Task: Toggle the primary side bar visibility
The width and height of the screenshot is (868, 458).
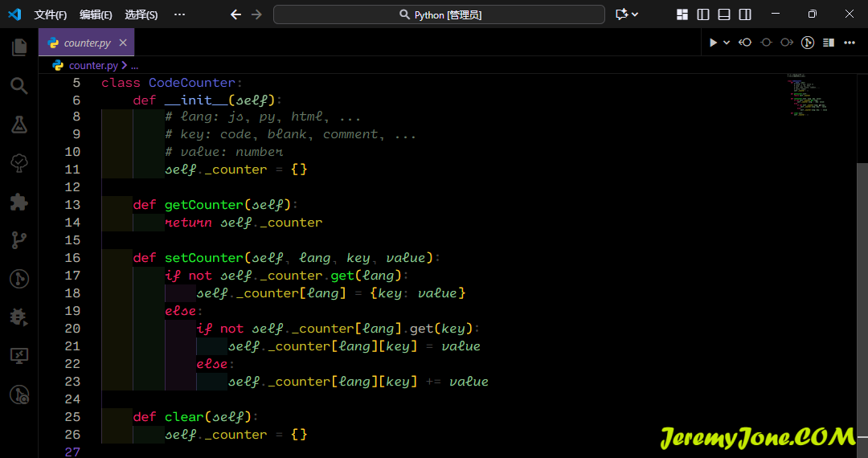Action: pyautogui.click(x=703, y=14)
